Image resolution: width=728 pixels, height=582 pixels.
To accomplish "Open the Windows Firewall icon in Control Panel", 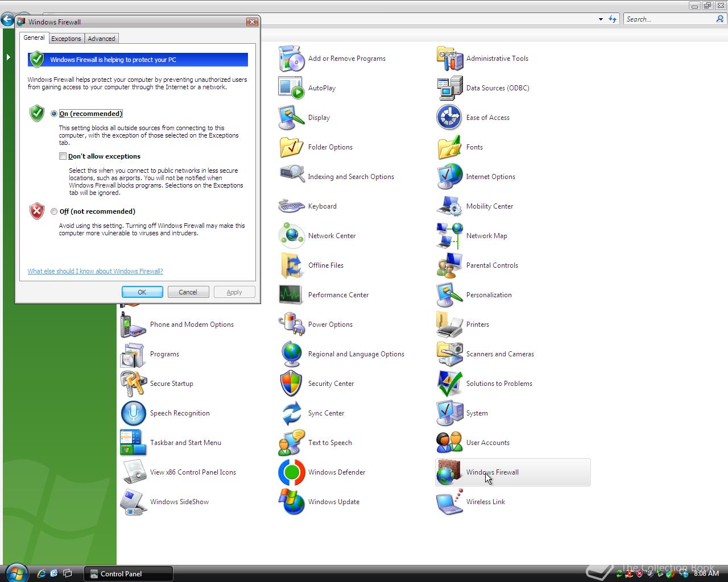I will 449,472.
